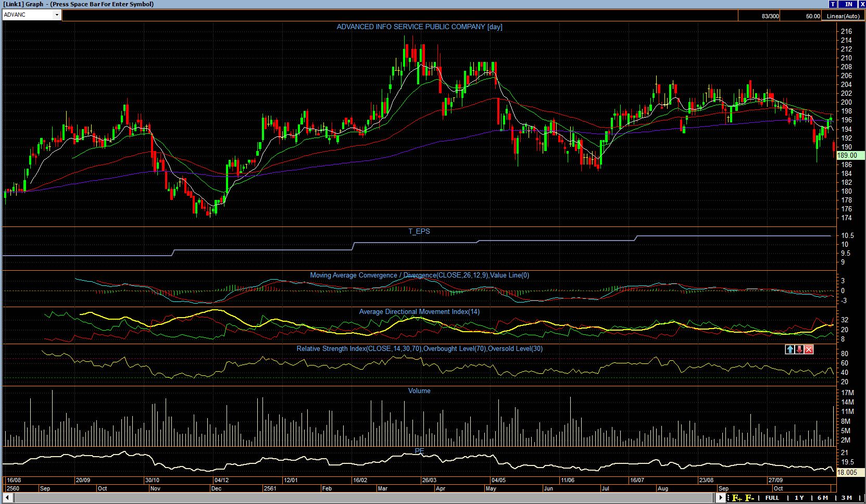Show FULL time range

(772, 498)
